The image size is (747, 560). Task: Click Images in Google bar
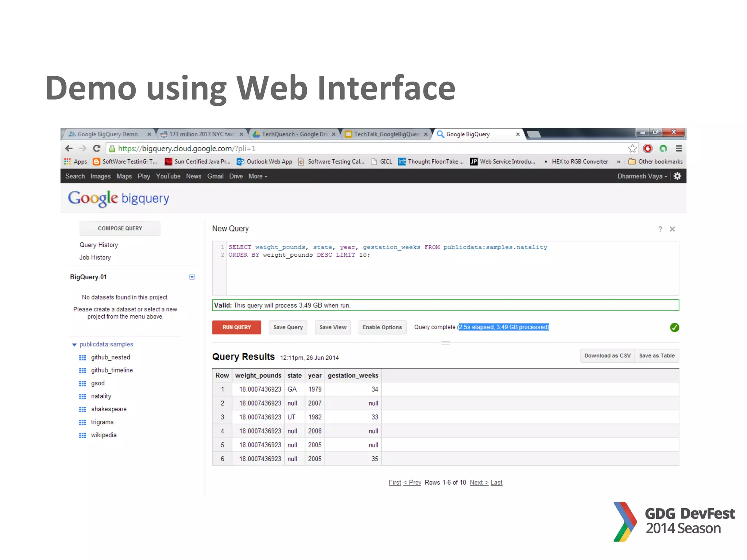[100, 176]
